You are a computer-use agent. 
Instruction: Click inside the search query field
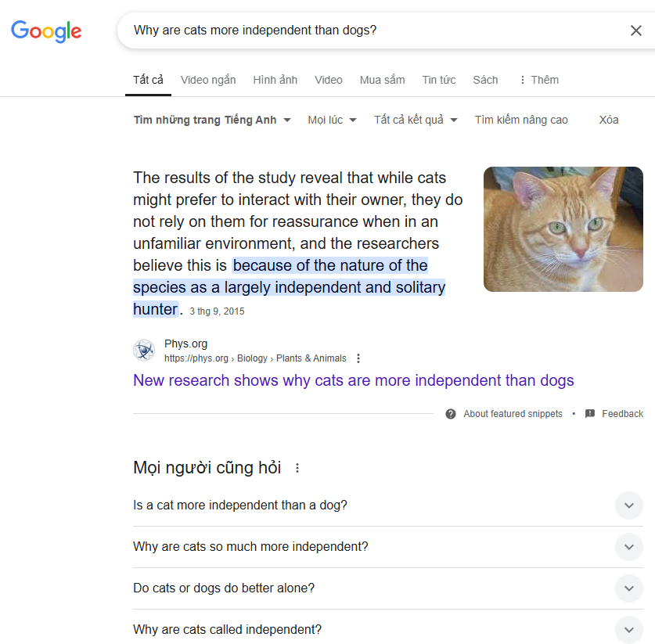click(x=368, y=31)
